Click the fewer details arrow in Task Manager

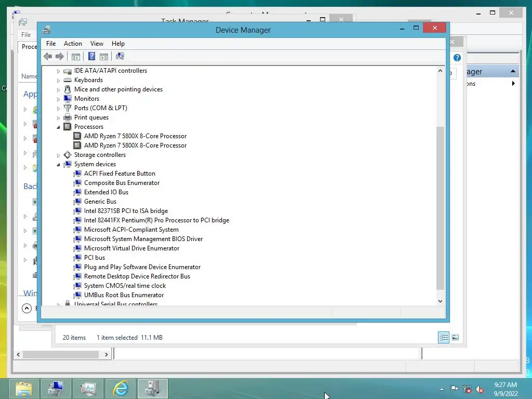(x=26, y=308)
